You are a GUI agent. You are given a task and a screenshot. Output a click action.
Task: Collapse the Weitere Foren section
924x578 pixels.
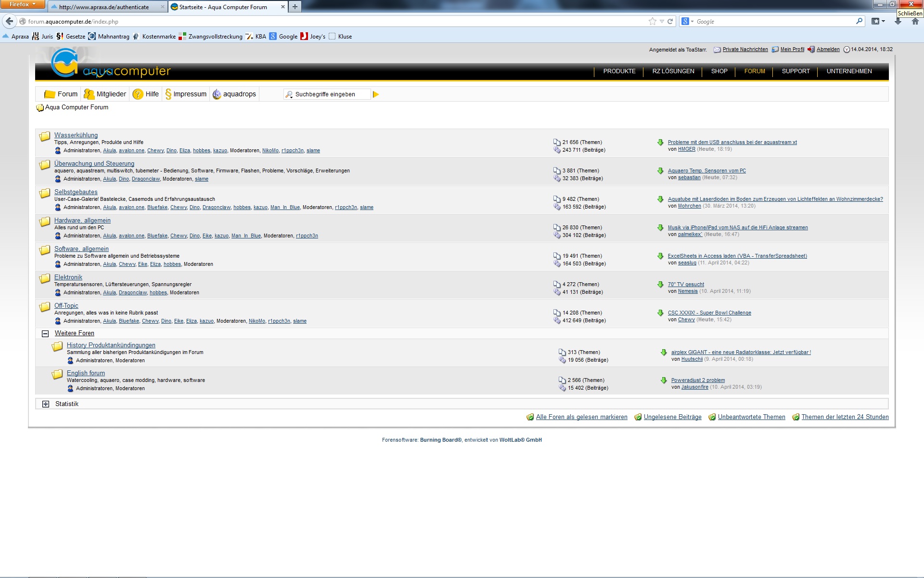coord(45,333)
